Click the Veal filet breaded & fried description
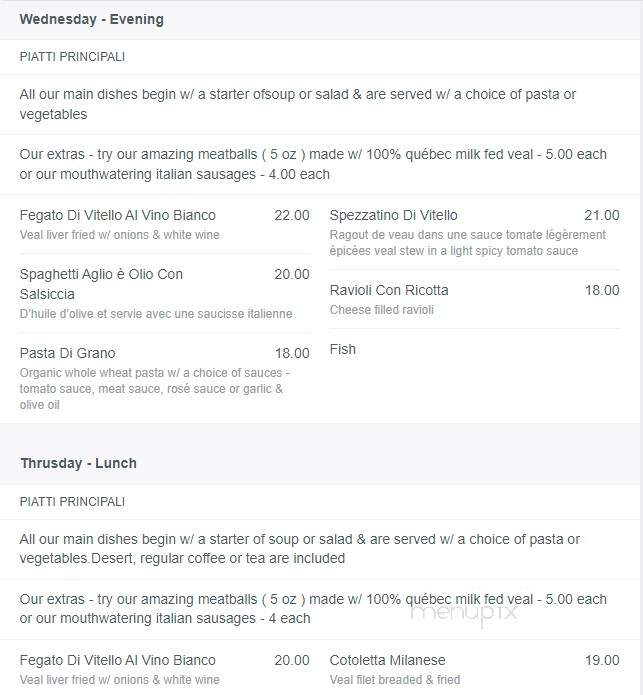 [395, 680]
